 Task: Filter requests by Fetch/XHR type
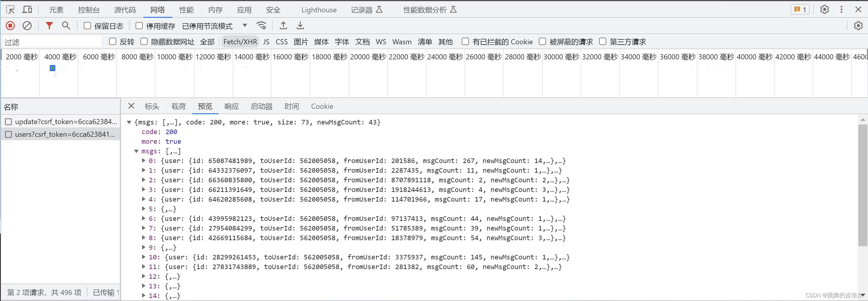tap(240, 42)
